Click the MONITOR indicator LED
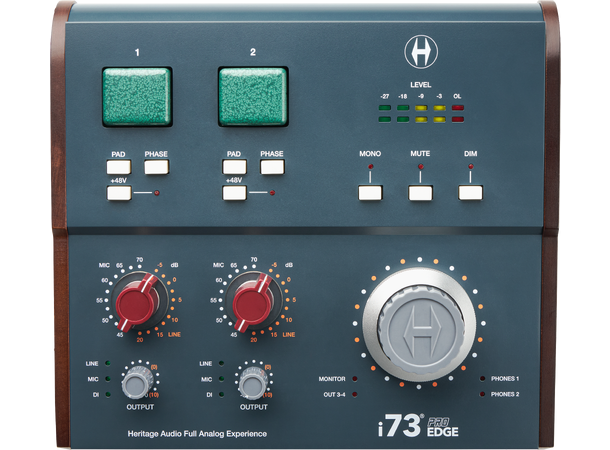 [355, 379]
